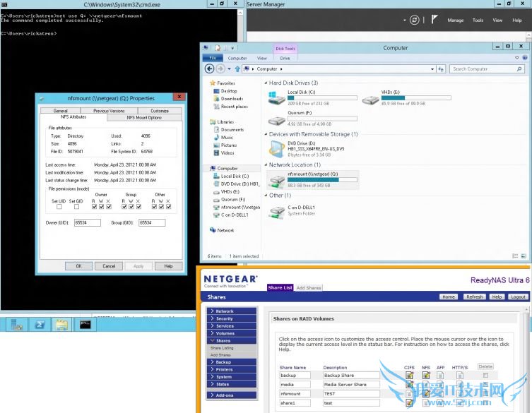The width and height of the screenshot is (532, 413).
Task: Click the nfsmount (Q:) capacity bar
Action: point(322,180)
